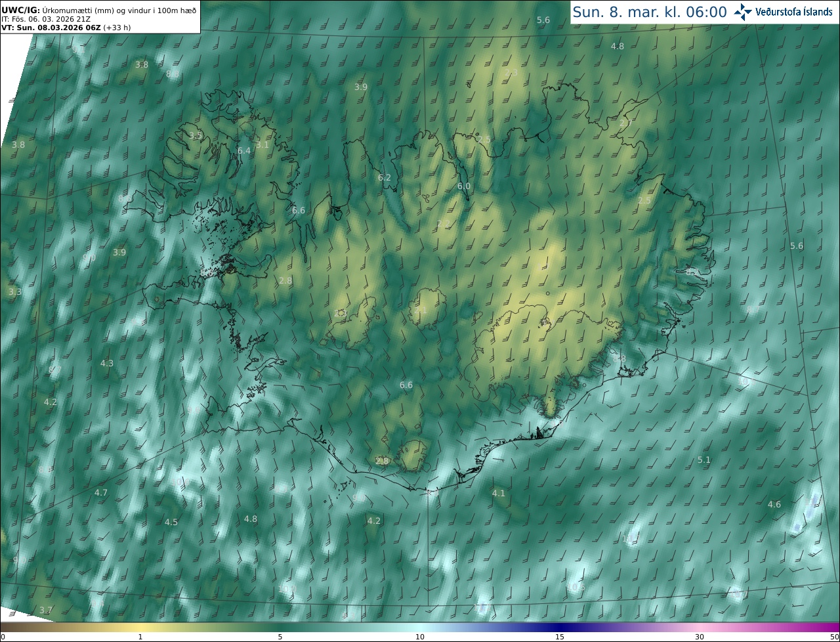Click the 0 tick on the color scale
Screen dimensions: 840x642
pyautogui.click(x=3, y=637)
